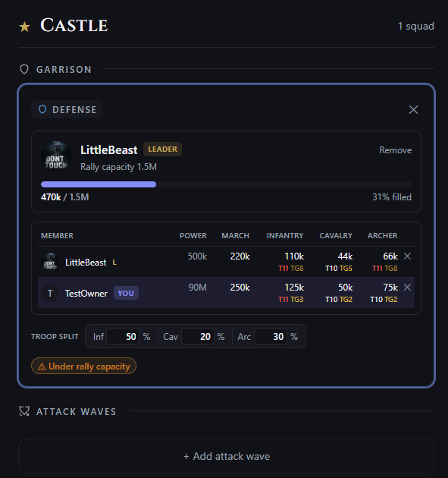Click the Power column header

point(193,236)
